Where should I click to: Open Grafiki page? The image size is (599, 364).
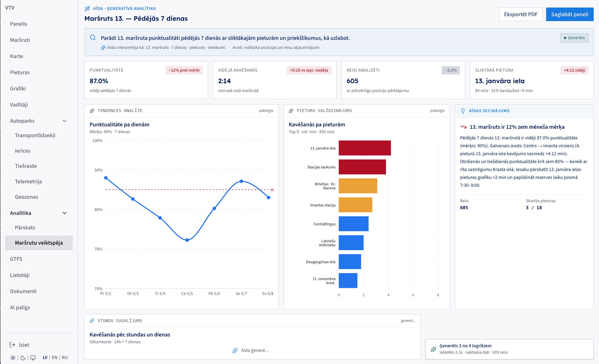click(x=39, y=89)
